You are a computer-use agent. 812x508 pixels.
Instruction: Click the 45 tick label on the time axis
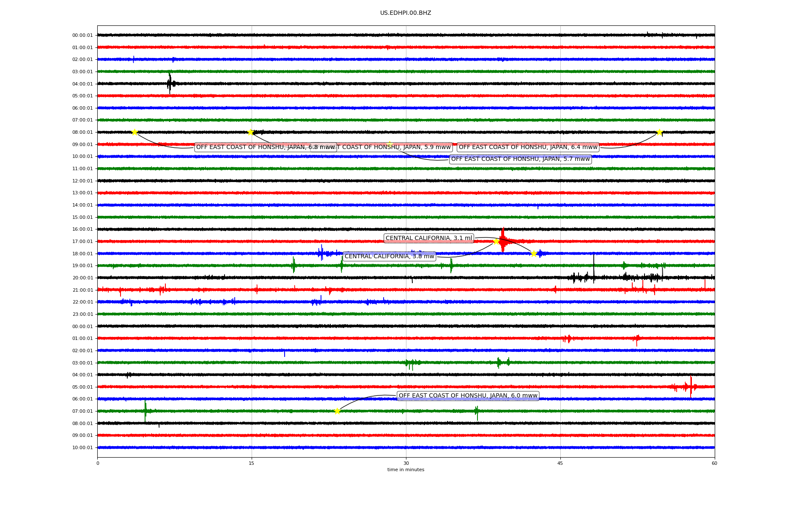[560, 463]
